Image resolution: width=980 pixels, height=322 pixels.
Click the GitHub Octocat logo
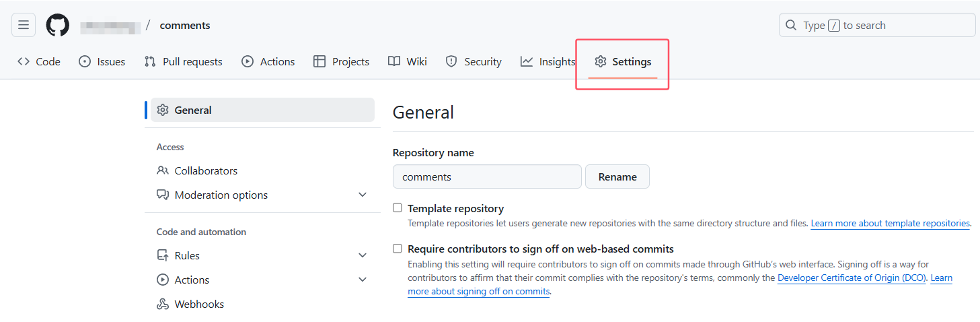click(x=58, y=26)
